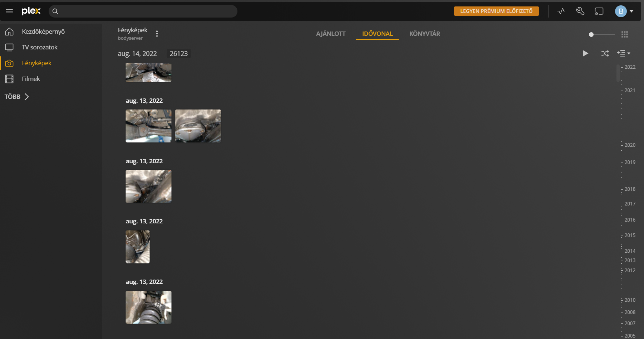This screenshot has width=644, height=339.
Task: Play all photos slideshow
Action: tap(585, 53)
